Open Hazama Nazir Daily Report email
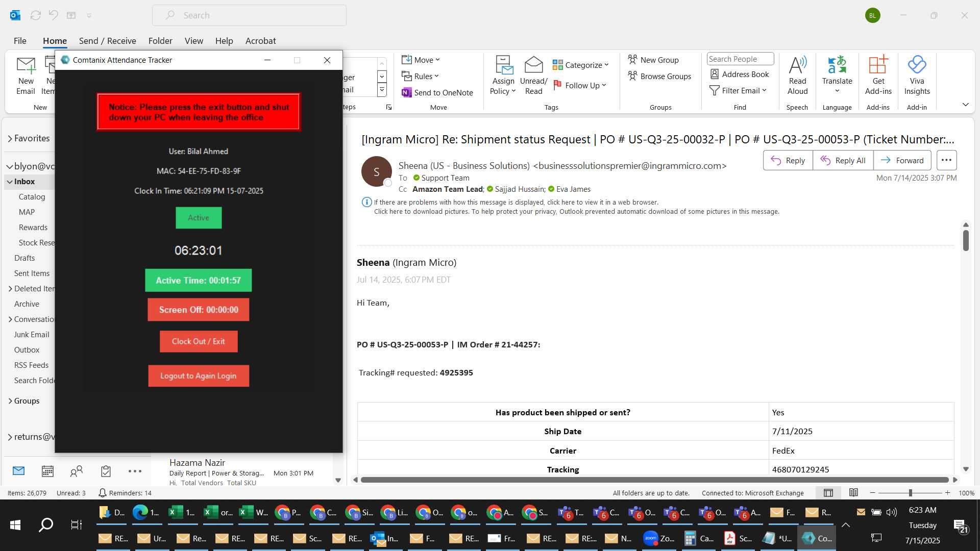This screenshot has height=551, width=980. 241,472
